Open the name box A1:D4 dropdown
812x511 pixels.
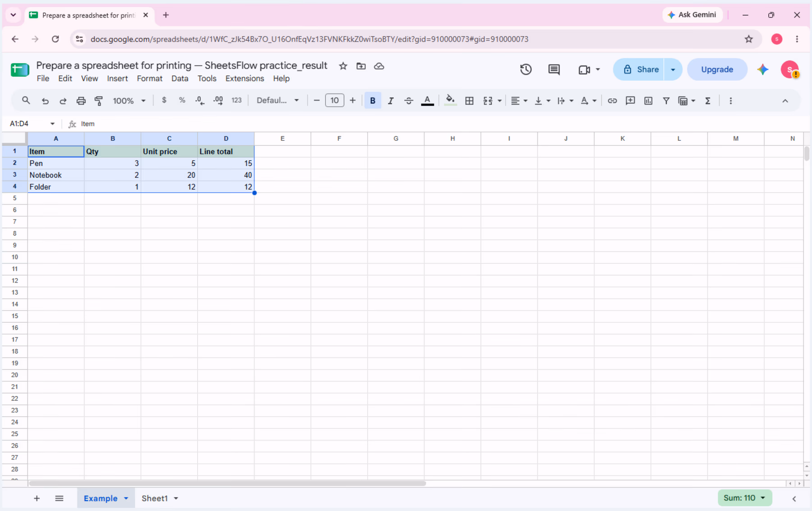click(52, 124)
